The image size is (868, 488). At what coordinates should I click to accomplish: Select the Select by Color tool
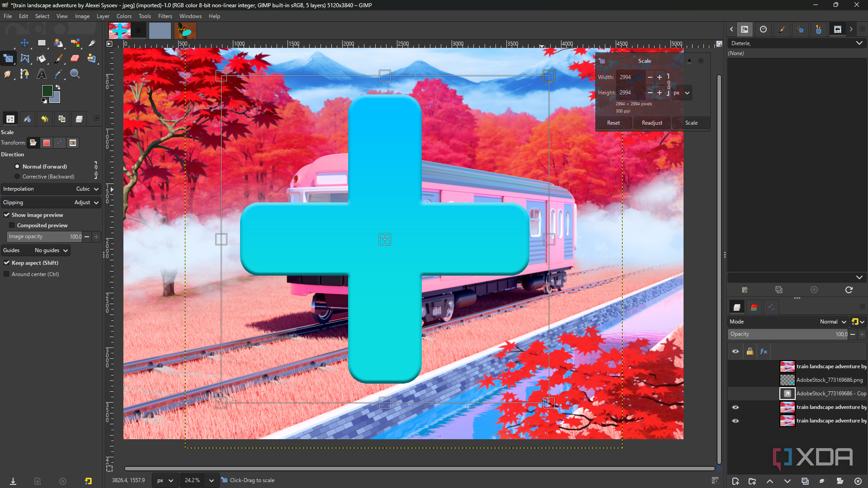(75, 43)
